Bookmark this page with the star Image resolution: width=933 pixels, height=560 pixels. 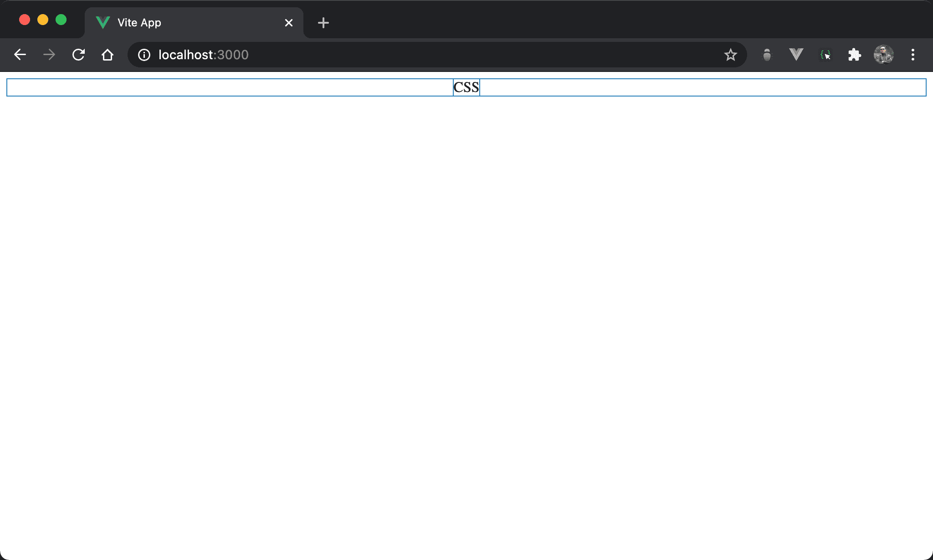point(730,55)
